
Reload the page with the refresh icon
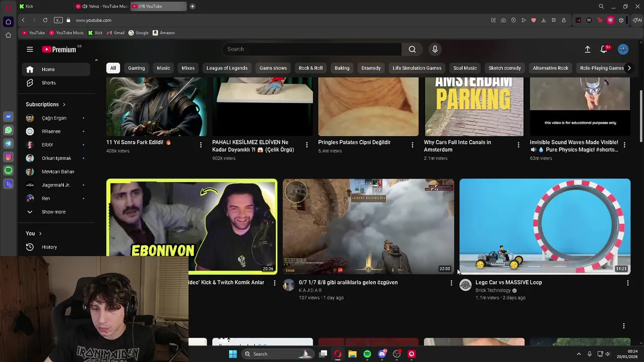tap(45, 20)
